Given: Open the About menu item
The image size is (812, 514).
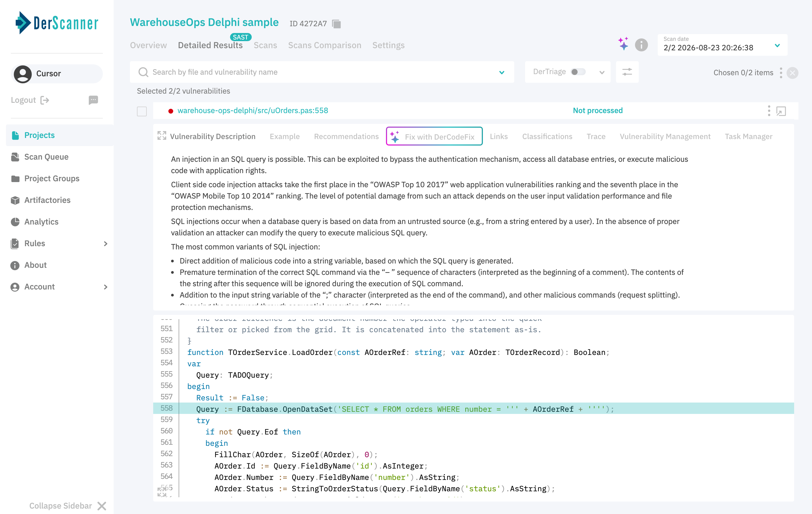Looking at the screenshot, I should [59, 265].
